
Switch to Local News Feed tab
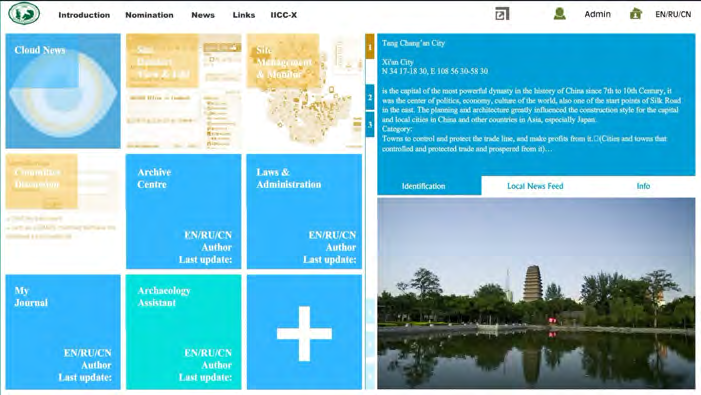click(x=535, y=186)
